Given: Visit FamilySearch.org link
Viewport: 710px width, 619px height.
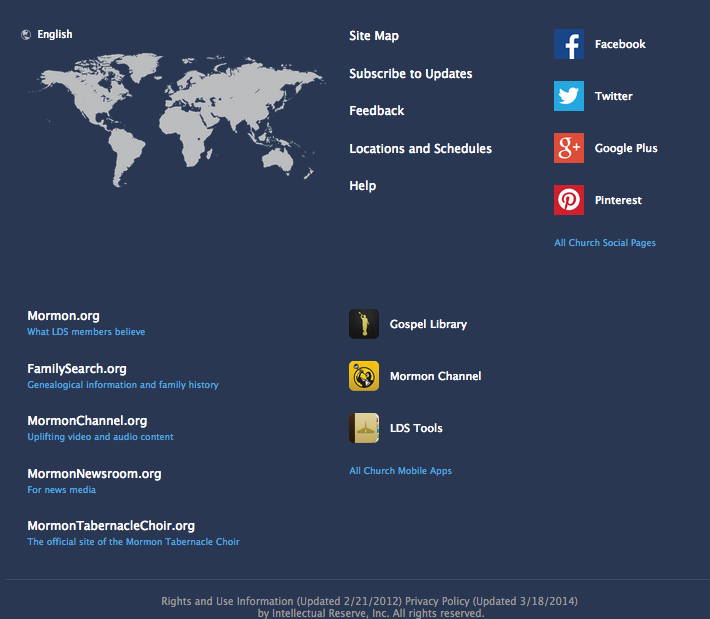Looking at the screenshot, I should (x=77, y=369).
